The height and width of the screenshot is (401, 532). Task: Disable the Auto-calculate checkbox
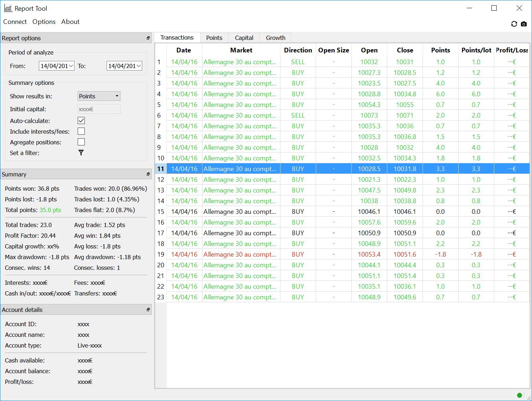click(81, 121)
